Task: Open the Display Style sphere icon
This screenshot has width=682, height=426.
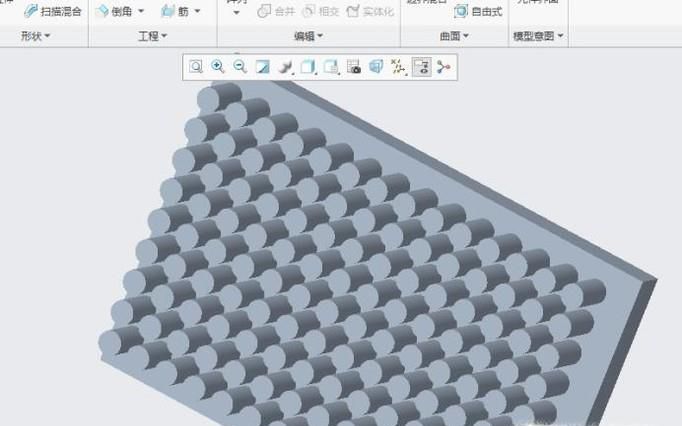Action: (286, 67)
